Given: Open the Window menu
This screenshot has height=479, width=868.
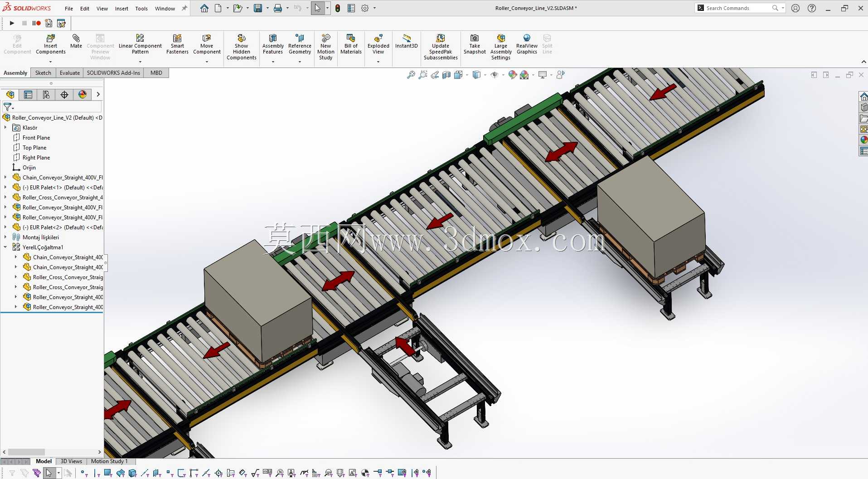Looking at the screenshot, I should tap(165, 9).
